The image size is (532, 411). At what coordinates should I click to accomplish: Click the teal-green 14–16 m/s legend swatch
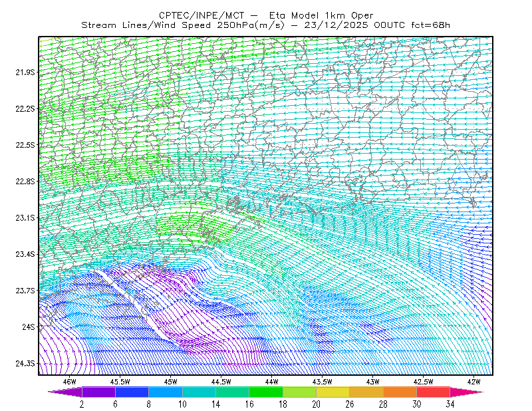(x=232, y=392)
